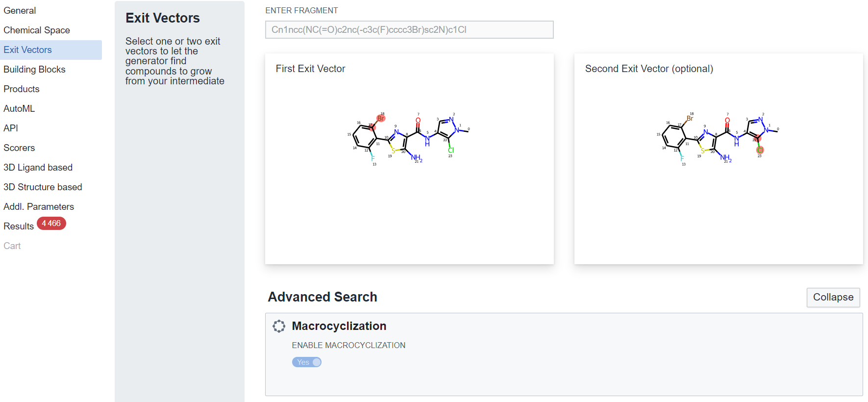Go to Addl. Parameters page
This screenshot has width=868, height=402.
39,206
